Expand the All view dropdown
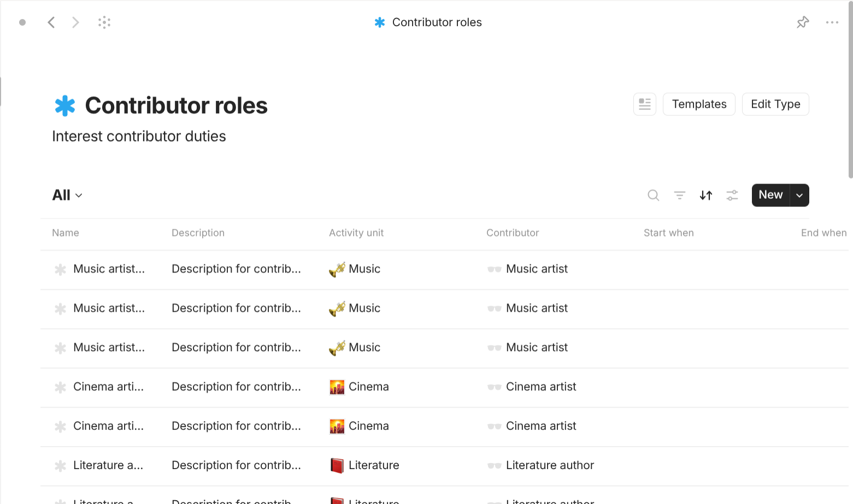The height and width of the screenshot is (504, 853). click(x=67, y=195)
